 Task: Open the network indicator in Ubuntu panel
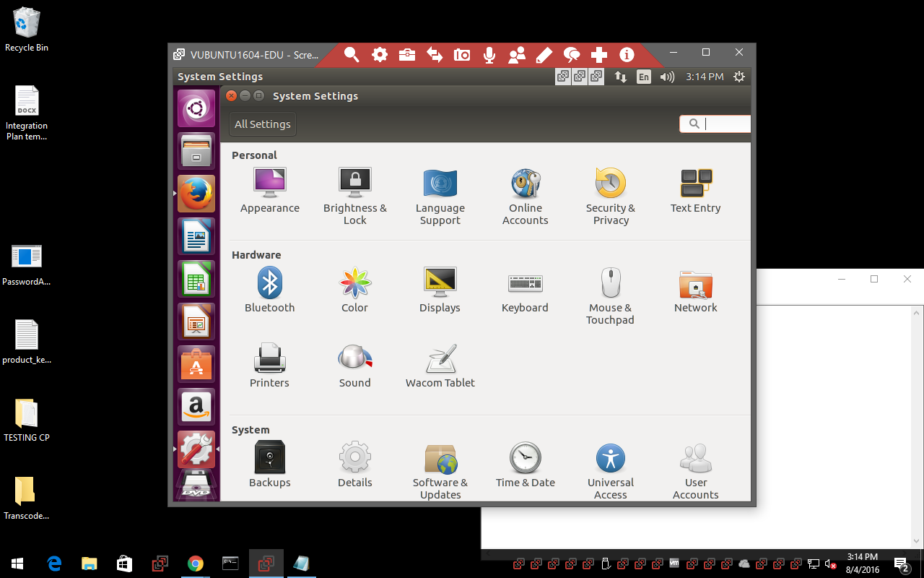(621, 77)
